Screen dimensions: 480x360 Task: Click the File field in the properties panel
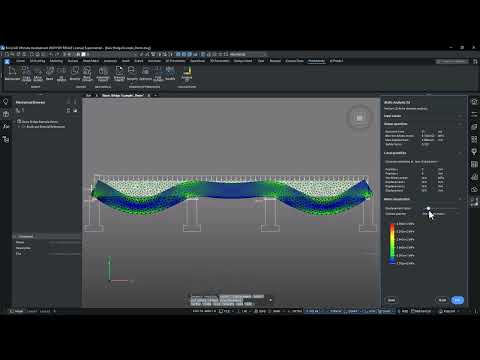(65, 254)
